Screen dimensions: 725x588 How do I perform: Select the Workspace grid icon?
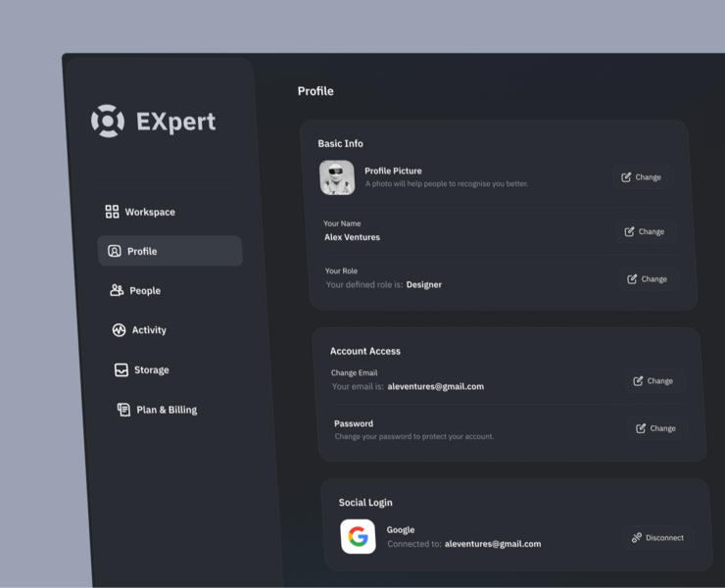(112, 212)
